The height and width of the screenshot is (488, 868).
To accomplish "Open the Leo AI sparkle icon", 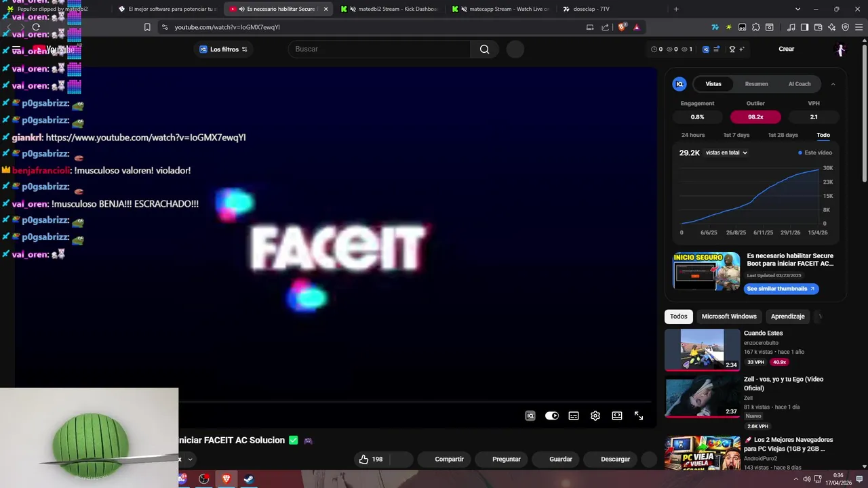I will click(831, 27).
